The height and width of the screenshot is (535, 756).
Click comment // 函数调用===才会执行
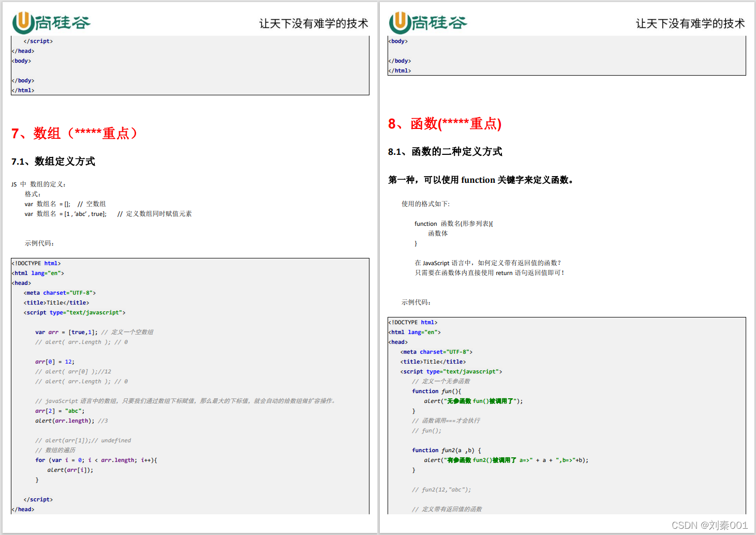(x=446, y=421)
